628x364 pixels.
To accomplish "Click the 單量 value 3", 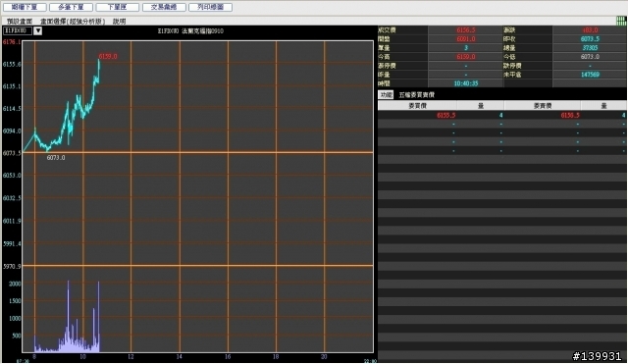I will coord(466,48).
